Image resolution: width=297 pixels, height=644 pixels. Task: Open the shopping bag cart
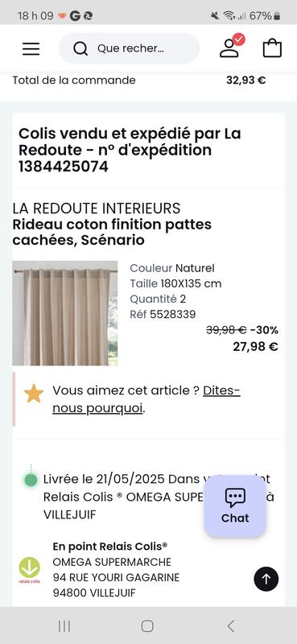click(x=272, y=48)
